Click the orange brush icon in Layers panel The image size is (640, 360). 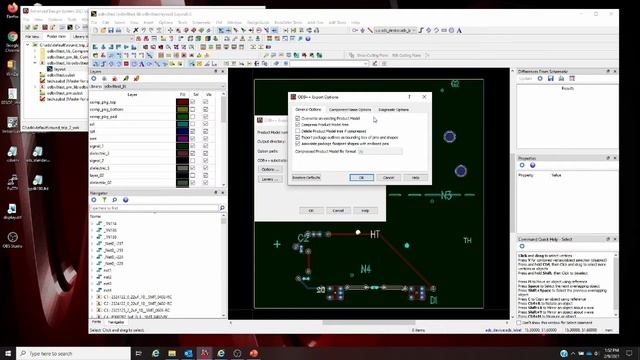coord(136,78)
